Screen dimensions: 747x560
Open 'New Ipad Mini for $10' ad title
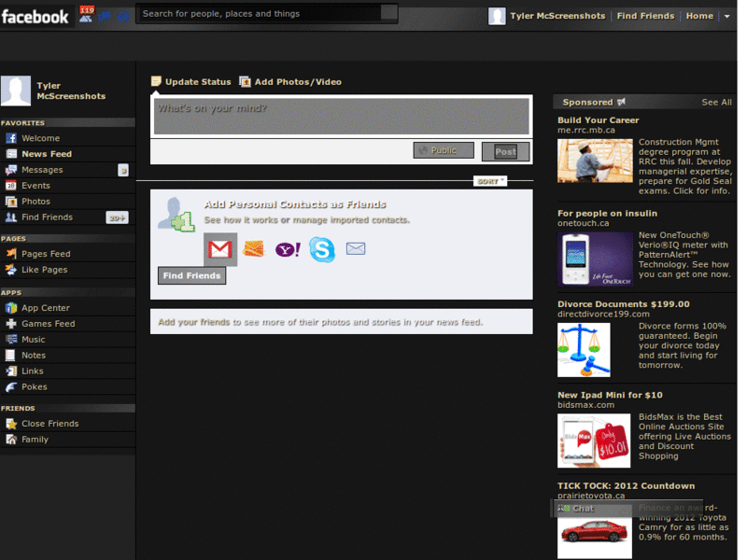tap(610, 395)
